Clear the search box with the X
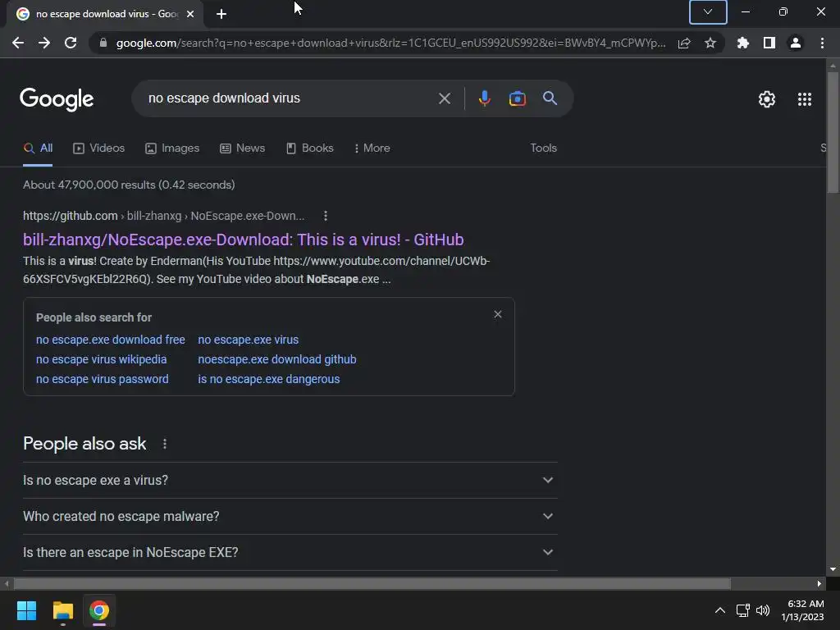 pyautogui.click(x=445, y=98)
